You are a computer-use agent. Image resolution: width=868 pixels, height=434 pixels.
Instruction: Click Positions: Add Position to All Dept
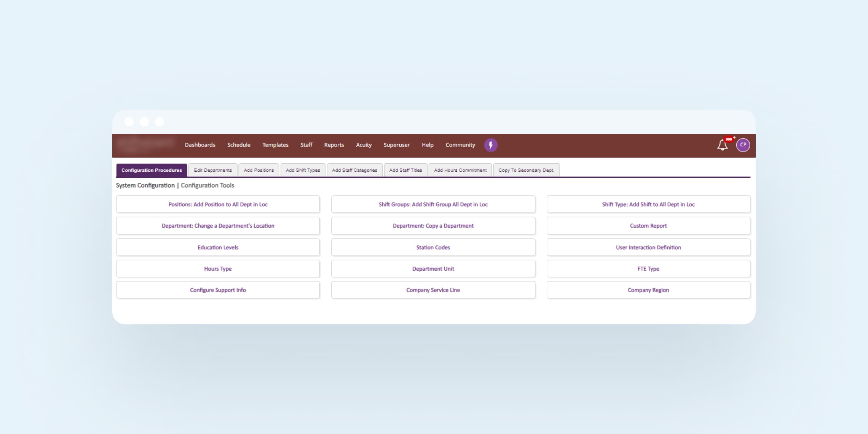point(218,204)
